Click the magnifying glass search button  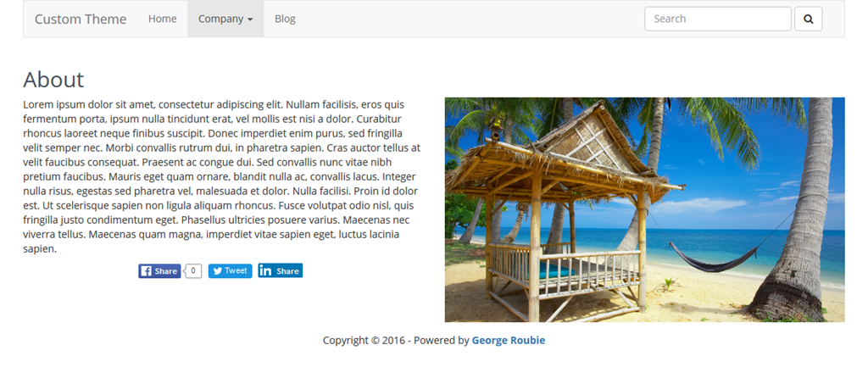[x=808, y=19]
